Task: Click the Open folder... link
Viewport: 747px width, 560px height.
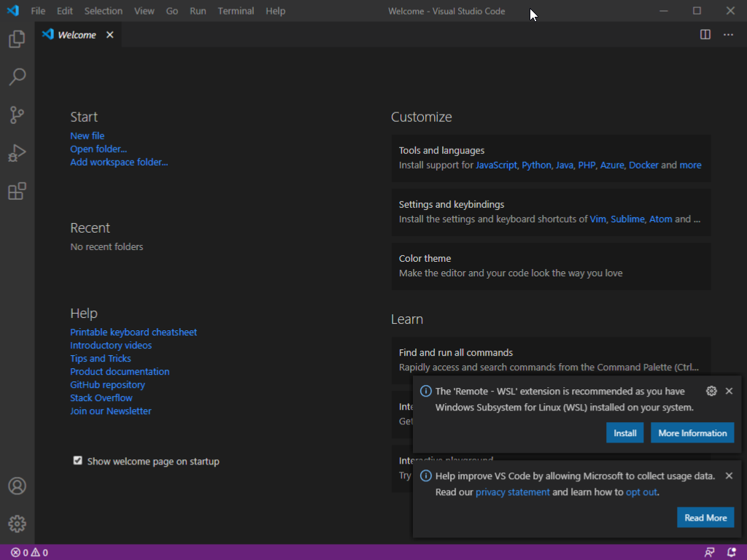Action: (x=98, y=149)
